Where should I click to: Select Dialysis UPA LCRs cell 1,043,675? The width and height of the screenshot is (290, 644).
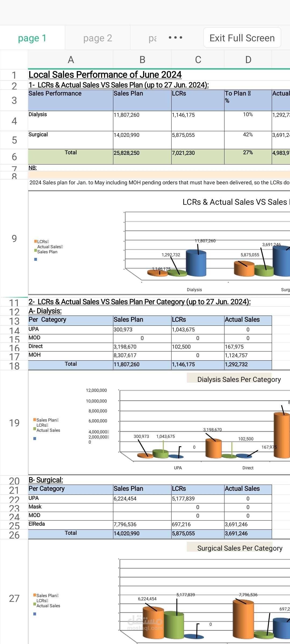point(198,330)
